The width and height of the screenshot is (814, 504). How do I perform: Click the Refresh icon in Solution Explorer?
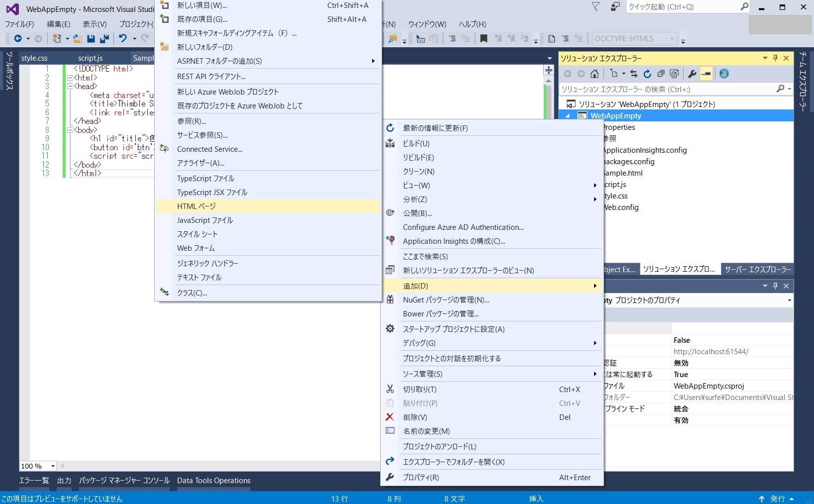(647, 74)
